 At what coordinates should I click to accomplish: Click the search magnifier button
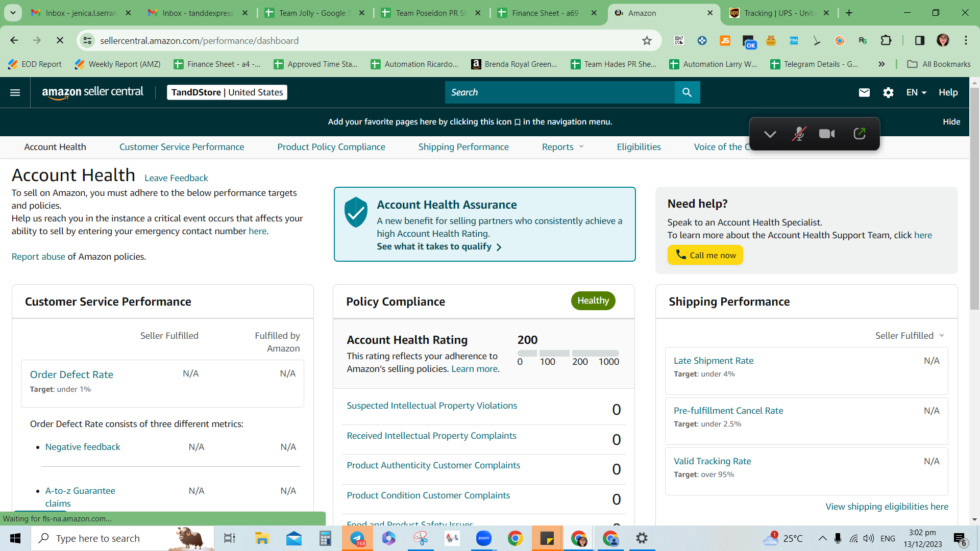pyautogui.click(x=687, y=92)
